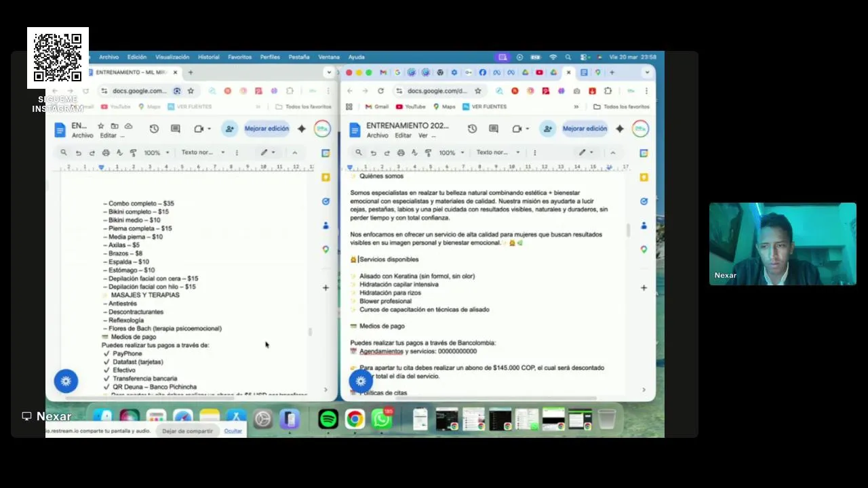Image resolution: width=868 pixels, height=488 pixels.
Task: Star the left document title
Action: point(101,126)
